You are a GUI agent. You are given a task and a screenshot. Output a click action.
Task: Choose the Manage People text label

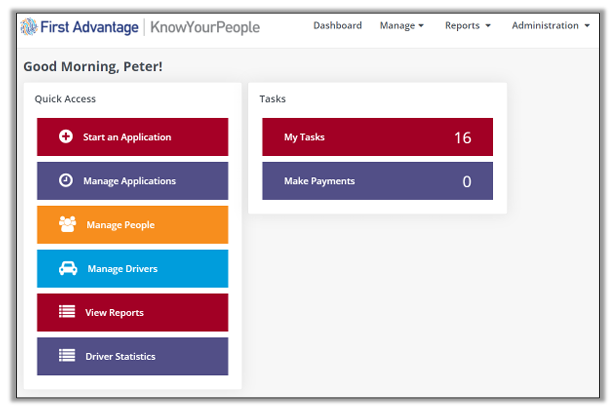tap(120, 225)
